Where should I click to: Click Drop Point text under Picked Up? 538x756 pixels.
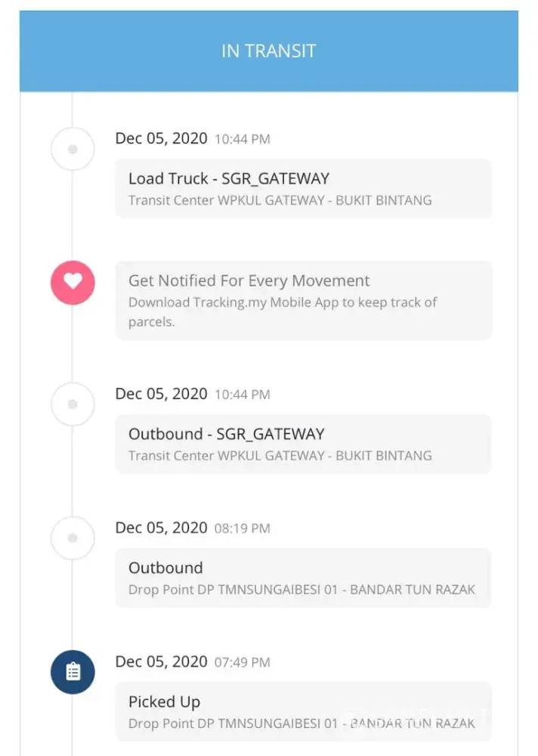[301, 723]
